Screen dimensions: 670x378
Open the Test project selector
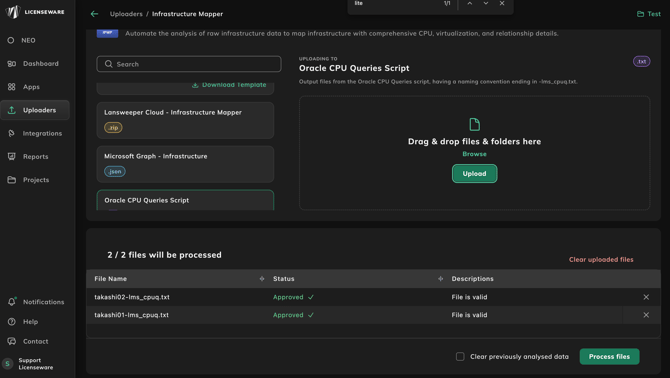click(x=649, y=14)
